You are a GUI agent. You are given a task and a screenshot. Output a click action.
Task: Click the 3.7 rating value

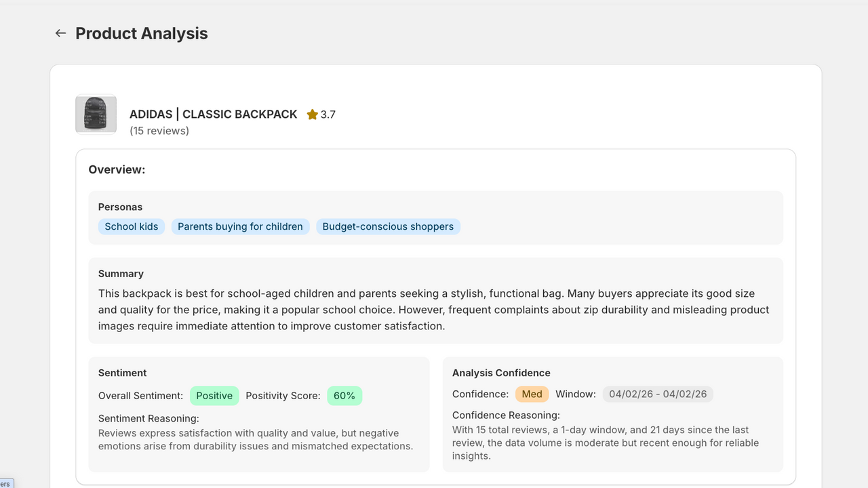(x=328, y=115)
